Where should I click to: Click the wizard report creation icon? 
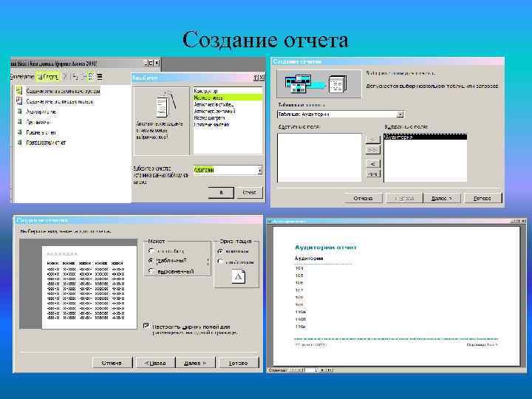click(19, 101)
